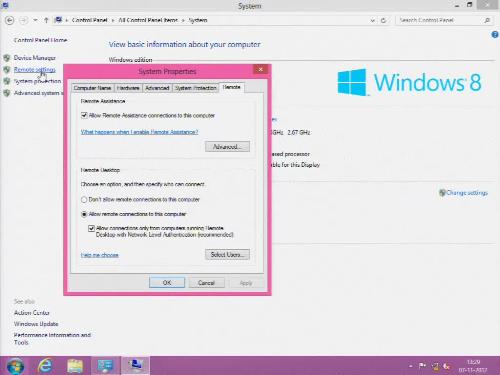
Task: Click the network tray icon
Action: tap(435, 367)
